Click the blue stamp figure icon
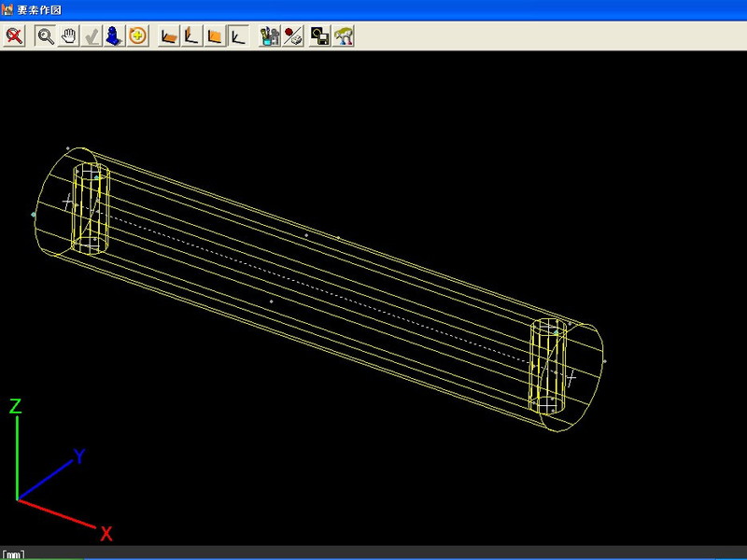Image resolution: width=747 pixels, height=560 pixels. pos(115,36)
